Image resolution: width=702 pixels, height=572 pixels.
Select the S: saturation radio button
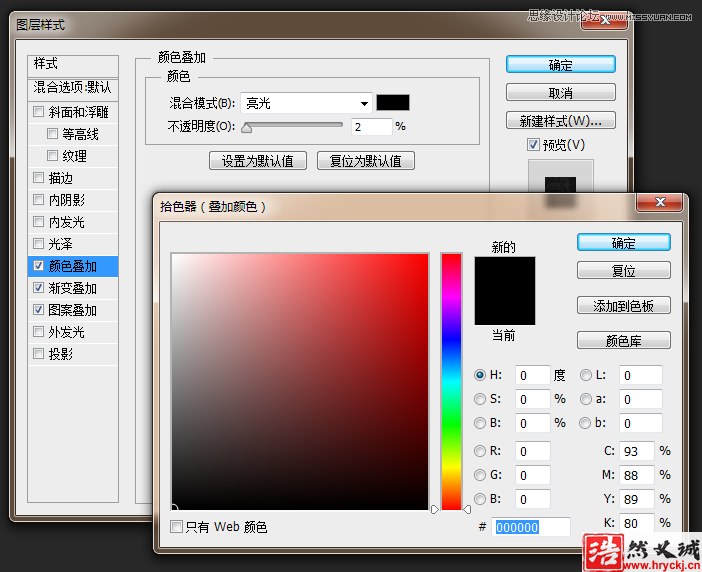click(x=479, y=399)
